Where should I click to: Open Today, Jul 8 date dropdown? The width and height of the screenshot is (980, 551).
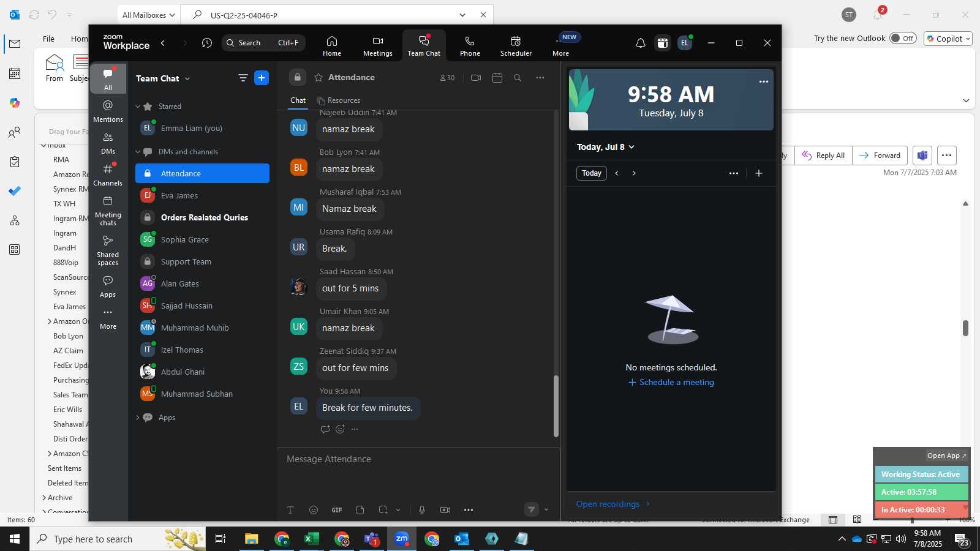tap(605, 147)
